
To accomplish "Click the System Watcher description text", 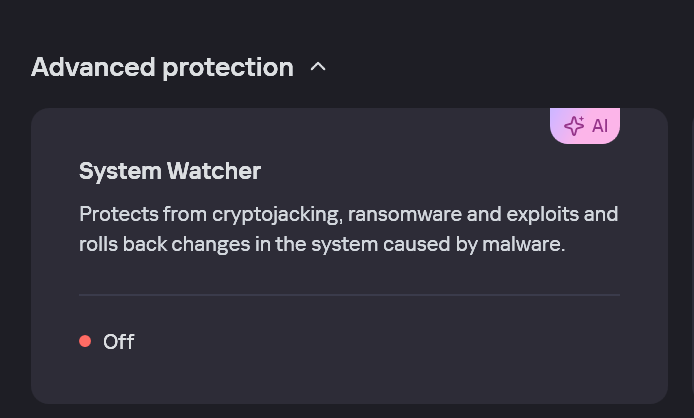I will point(348,229).
